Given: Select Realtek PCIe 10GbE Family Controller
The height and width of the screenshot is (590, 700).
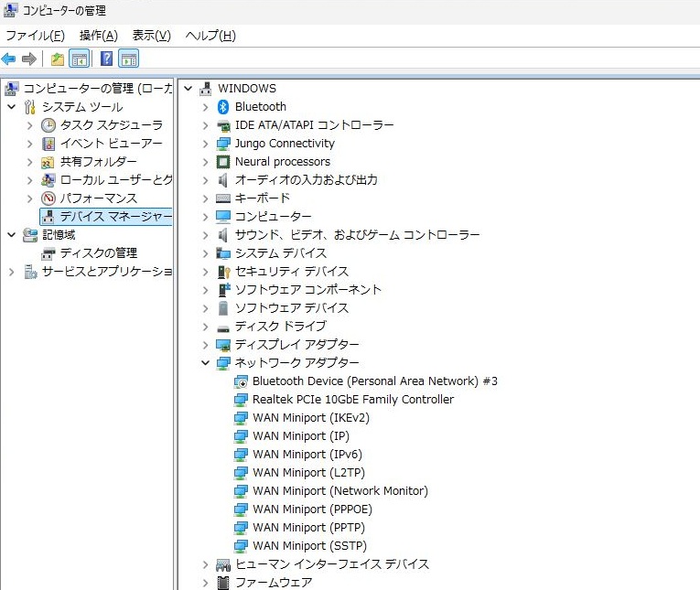Looking at the screenshot, I should 352,400.
